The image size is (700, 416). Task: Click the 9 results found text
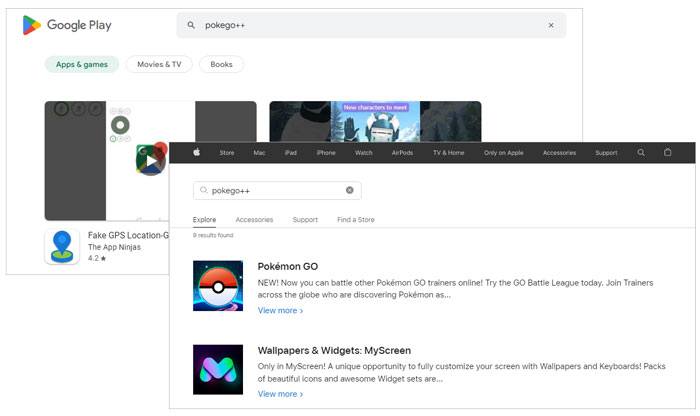[x=213, y=235]
